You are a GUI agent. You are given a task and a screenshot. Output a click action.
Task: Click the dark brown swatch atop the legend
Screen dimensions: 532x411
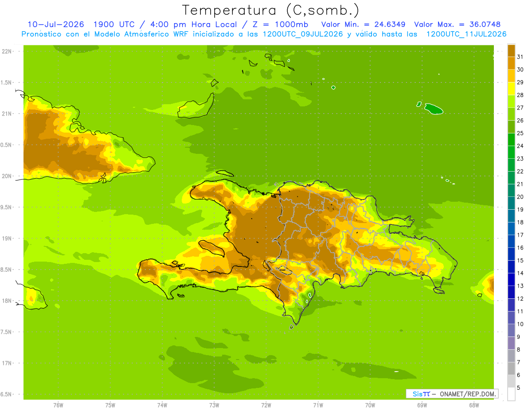tap(511, 51)
